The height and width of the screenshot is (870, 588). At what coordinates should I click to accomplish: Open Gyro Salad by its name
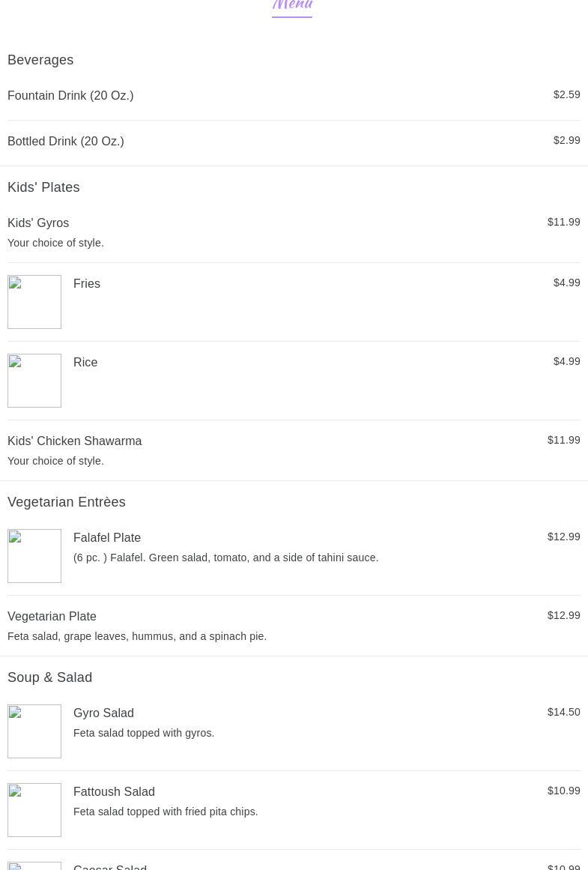point(103,713)
